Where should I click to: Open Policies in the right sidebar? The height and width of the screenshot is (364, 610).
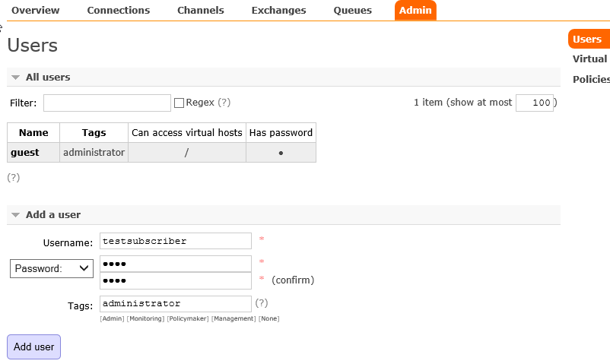591,79
